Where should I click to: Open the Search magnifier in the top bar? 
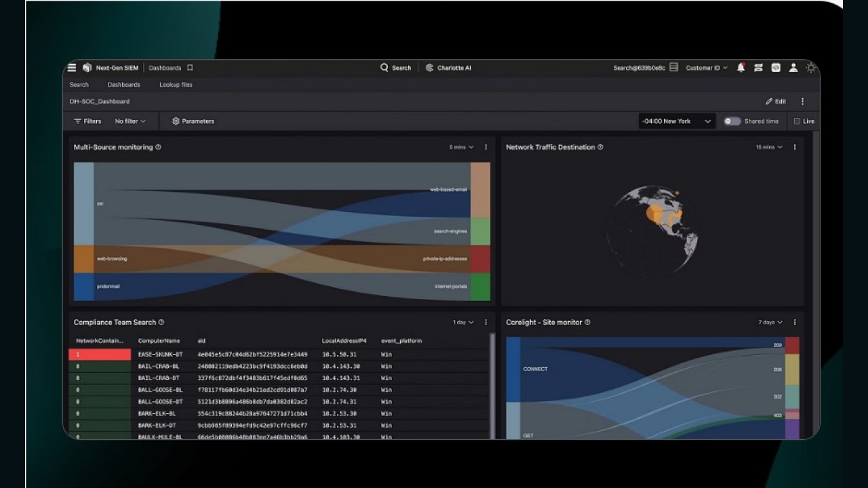[384, 67]
